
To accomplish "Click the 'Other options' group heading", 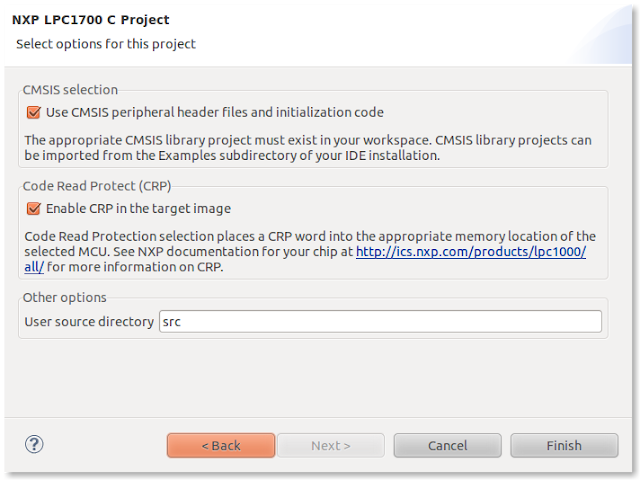I will click(64, 298).
